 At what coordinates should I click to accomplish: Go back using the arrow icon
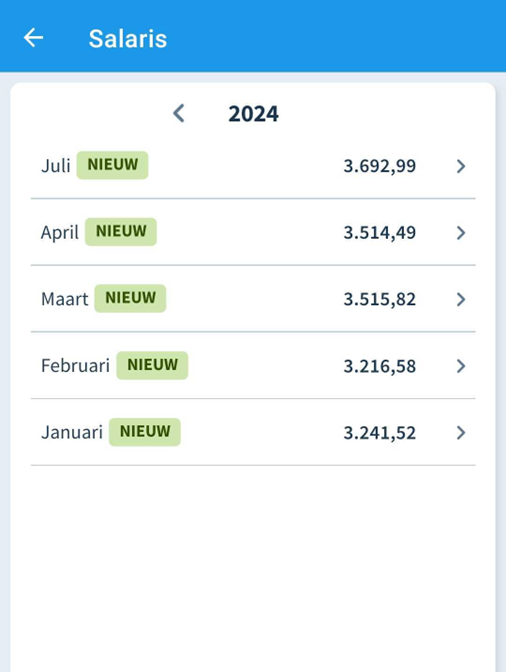(33, 38)
